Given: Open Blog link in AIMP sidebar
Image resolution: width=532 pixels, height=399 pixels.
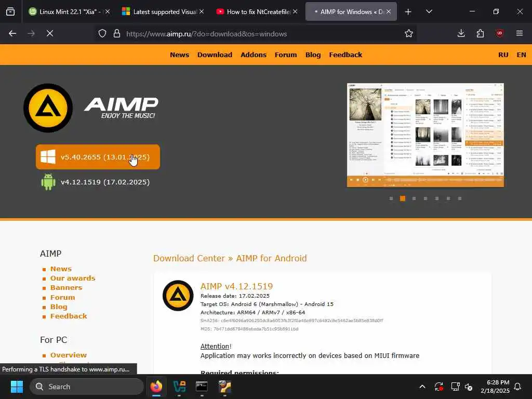Looking at the screenshot, I should (x=59, y=307).
